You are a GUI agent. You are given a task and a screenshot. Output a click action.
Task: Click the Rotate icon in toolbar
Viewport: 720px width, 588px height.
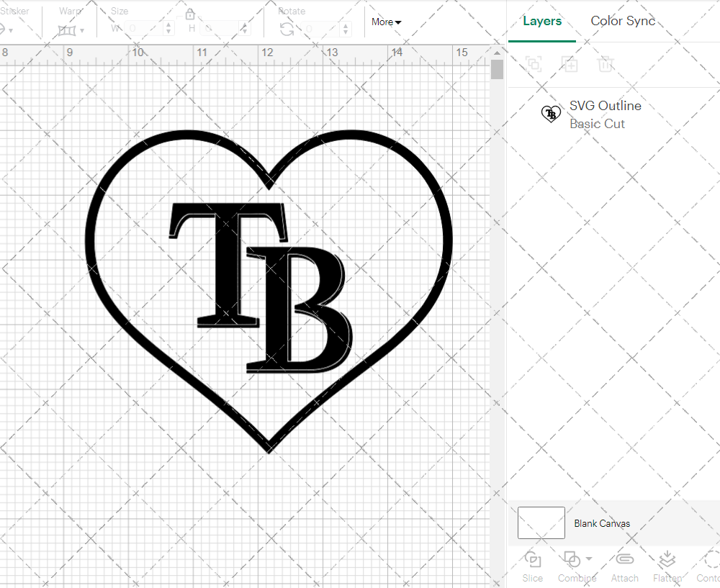pos(287,29)
